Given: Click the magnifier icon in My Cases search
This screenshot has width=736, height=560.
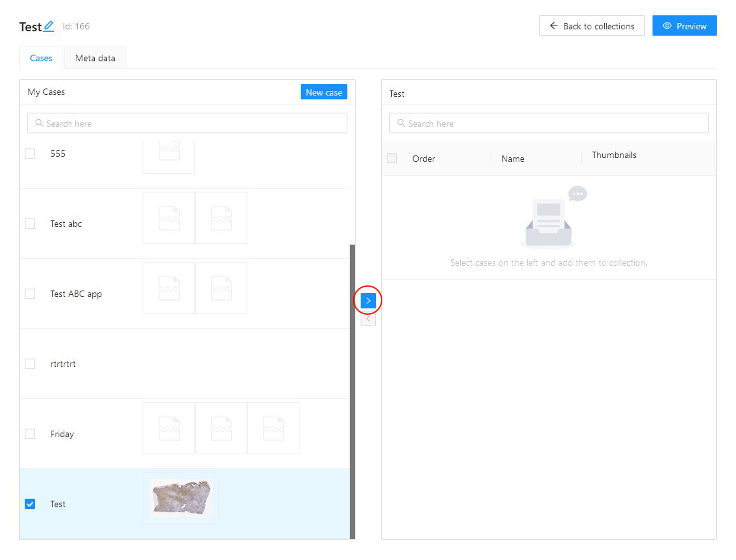Looking at the screenshot, I should click(39, 123).
